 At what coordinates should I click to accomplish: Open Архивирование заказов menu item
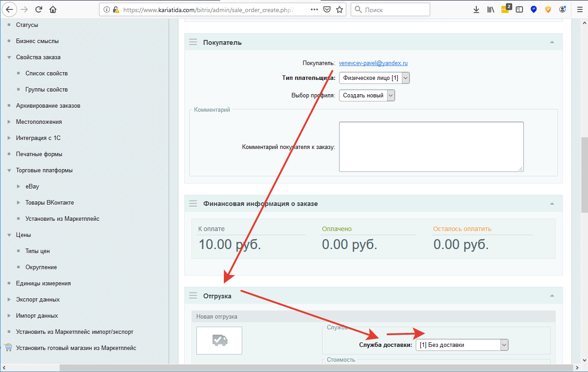tap(48, 105)
